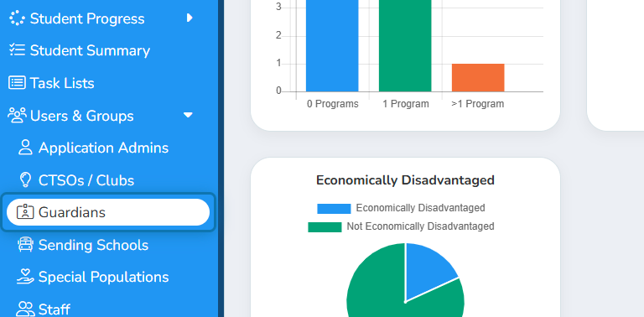Click the Student Progress dotted circle icon
Viewport: 644px width, 317px height.
pyautogui.click(x=17, y=18)
